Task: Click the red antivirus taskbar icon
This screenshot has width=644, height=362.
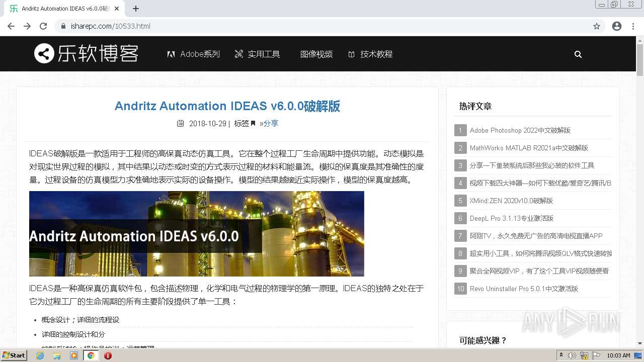Action: pyautogui.click(x=108, y=355)
